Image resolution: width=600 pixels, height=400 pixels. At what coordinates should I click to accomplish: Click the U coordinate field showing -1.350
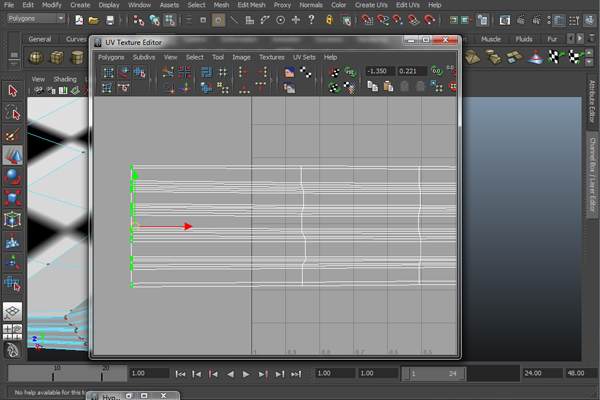point(379,71)
